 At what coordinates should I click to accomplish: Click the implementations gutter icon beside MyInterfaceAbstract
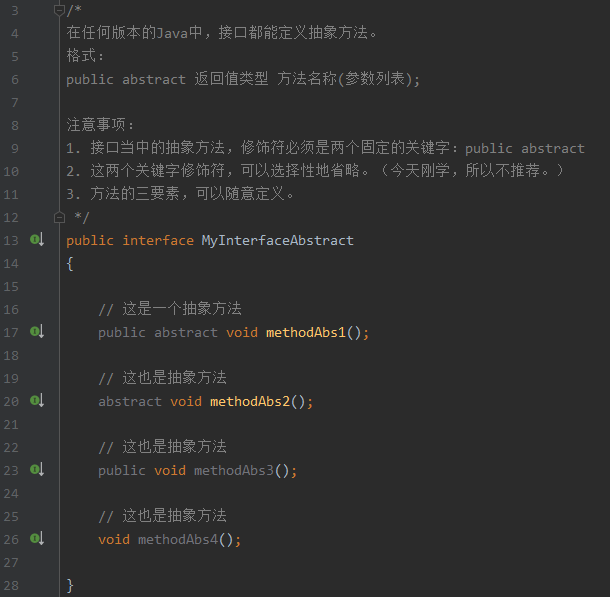click(x=37, y=240)
